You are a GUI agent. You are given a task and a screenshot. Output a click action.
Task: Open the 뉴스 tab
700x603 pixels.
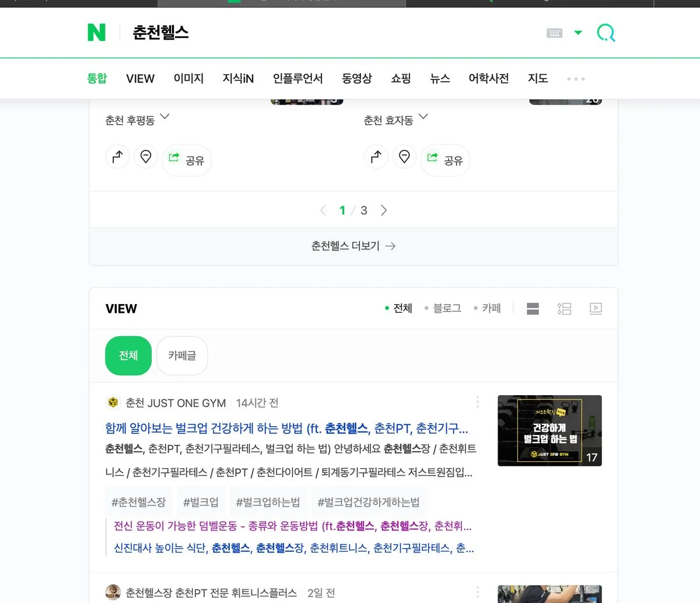pos(440,78)
